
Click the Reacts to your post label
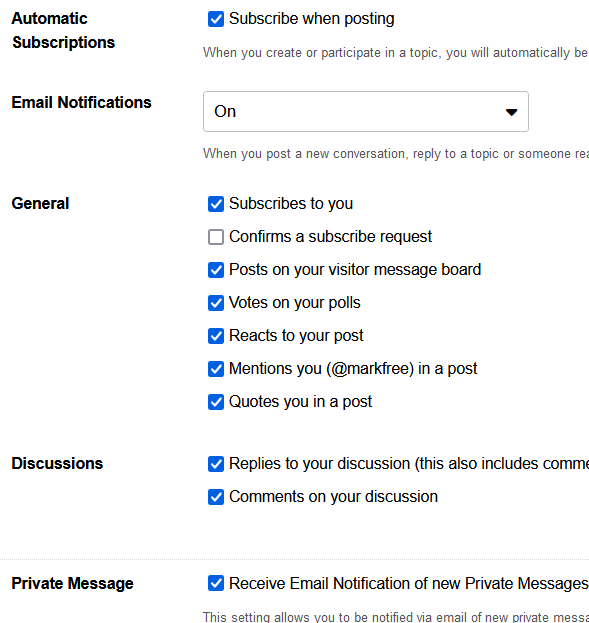click(296, 336)
